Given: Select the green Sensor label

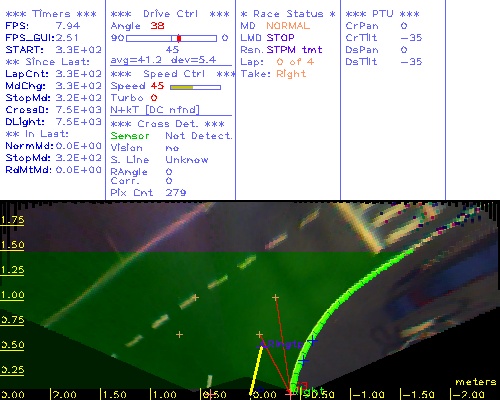Looking at the screenshot, I should (130, 136).
